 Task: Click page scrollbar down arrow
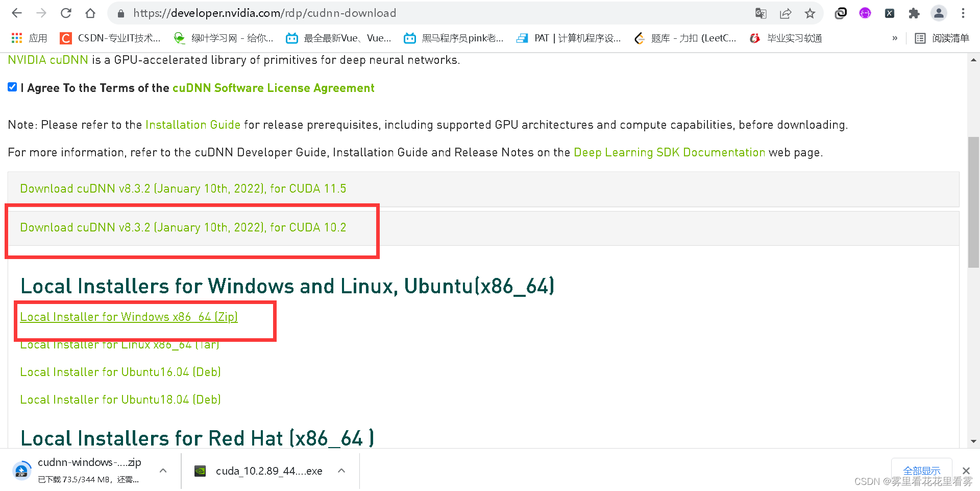[x=974, y=441]
